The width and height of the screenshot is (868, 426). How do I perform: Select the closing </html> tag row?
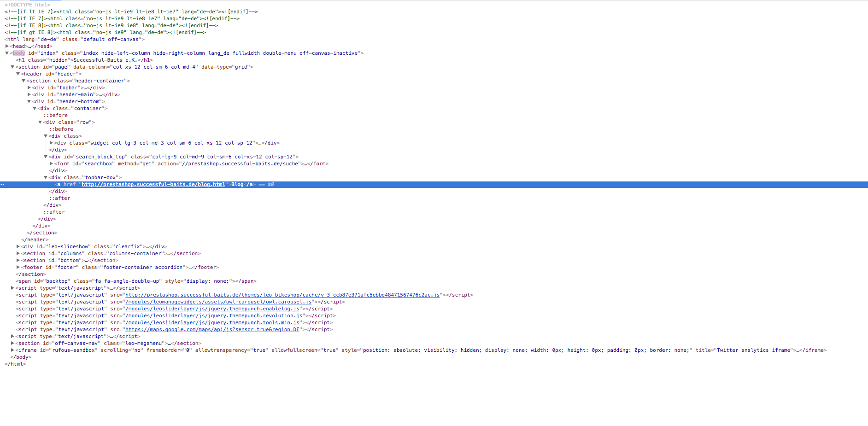pos(15,364)
